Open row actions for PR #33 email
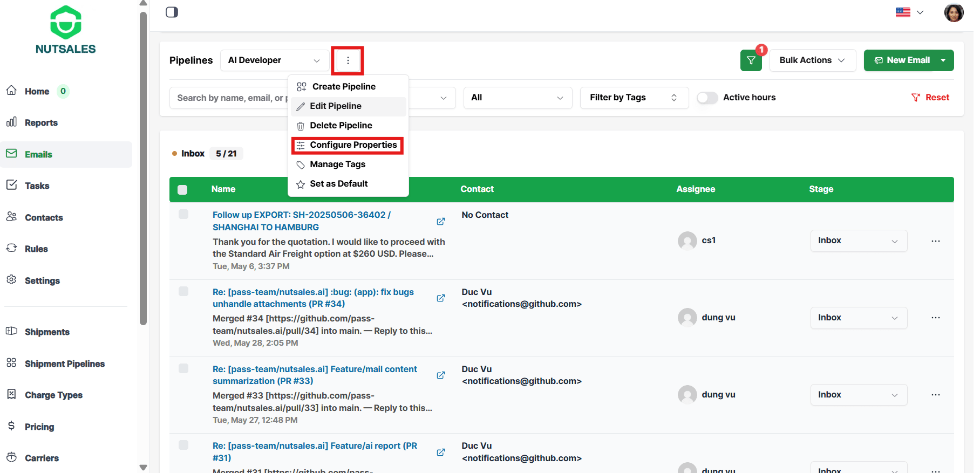The height and width of the screenshot is (473, 980). 935,395
